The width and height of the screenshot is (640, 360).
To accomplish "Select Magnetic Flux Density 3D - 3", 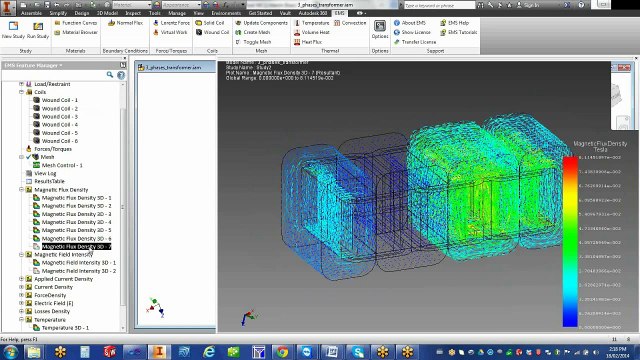I will (x=76, y=214).
